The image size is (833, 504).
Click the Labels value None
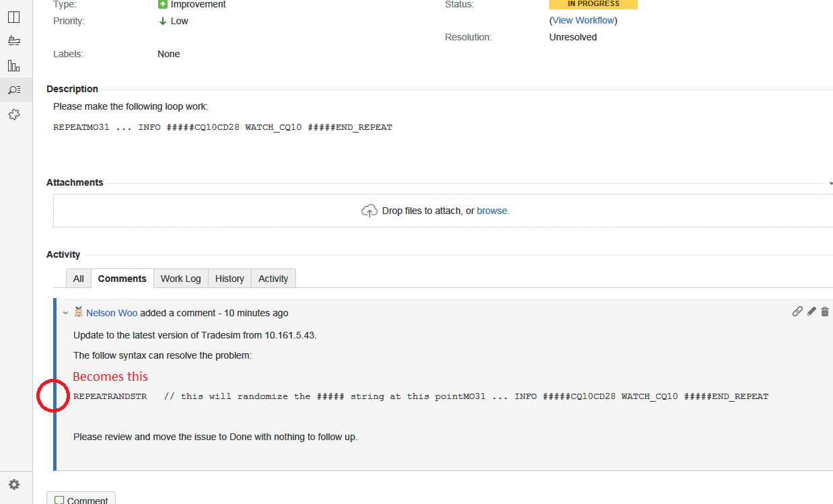169,54
